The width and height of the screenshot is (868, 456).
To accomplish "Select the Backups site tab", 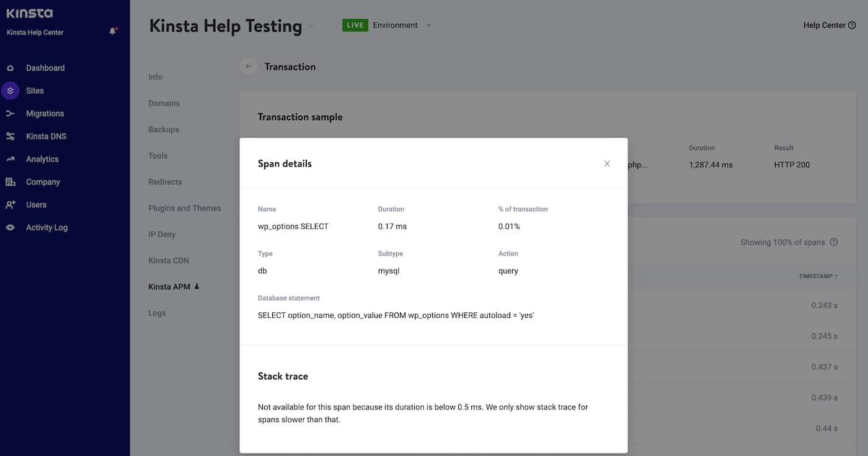I will coord(164,129).
